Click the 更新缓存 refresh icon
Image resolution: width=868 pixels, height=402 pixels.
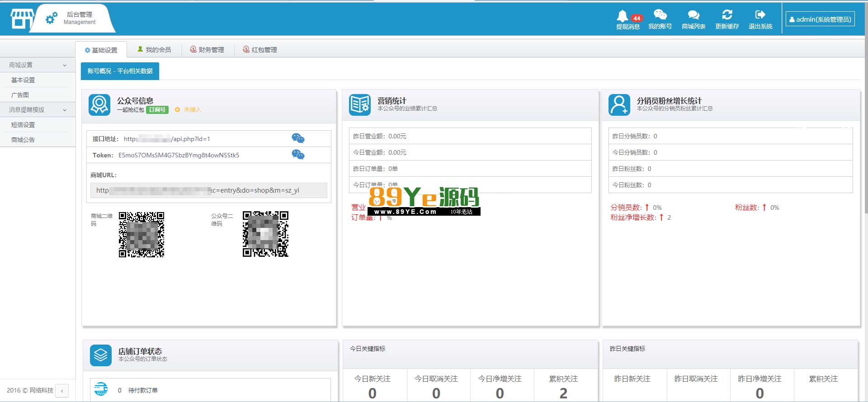pyautogui.click(x=727, y=15)
